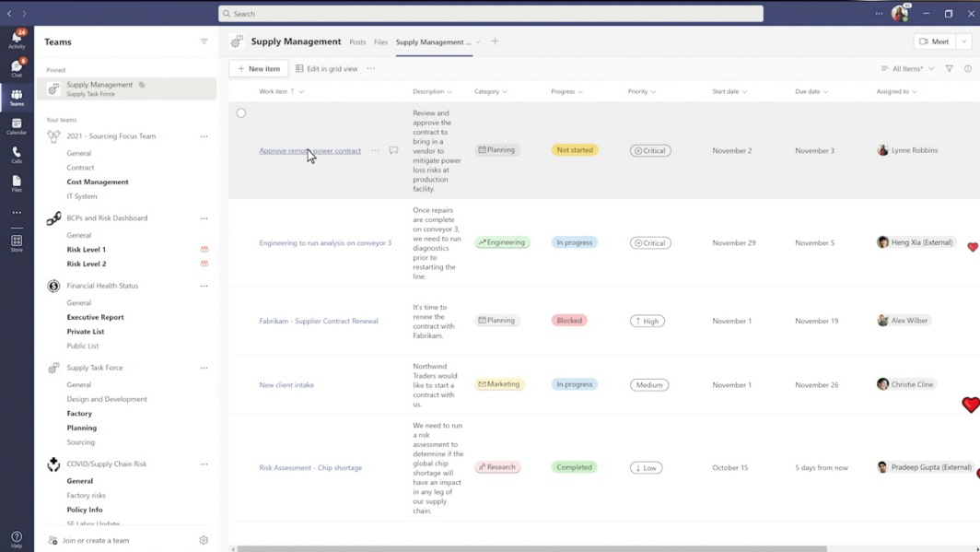980x552 pixels.
Task: Click the back navigation arrow
Action: 9,13
